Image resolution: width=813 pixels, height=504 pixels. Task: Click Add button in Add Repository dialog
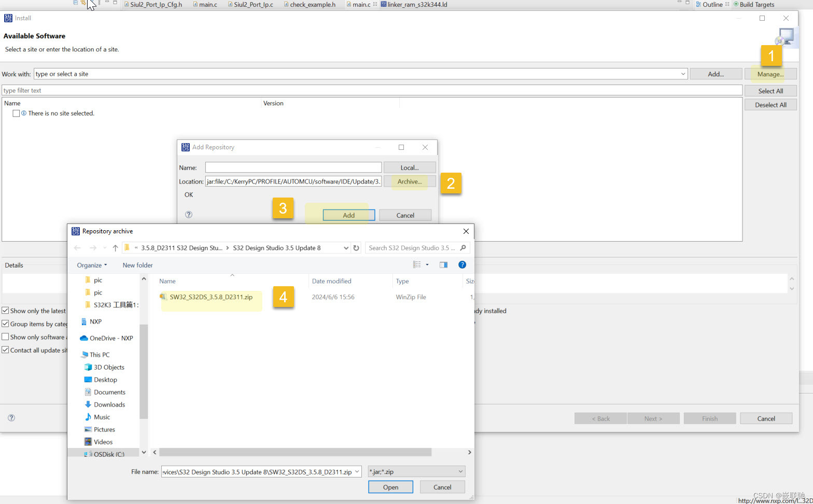[x=349, y=215]
